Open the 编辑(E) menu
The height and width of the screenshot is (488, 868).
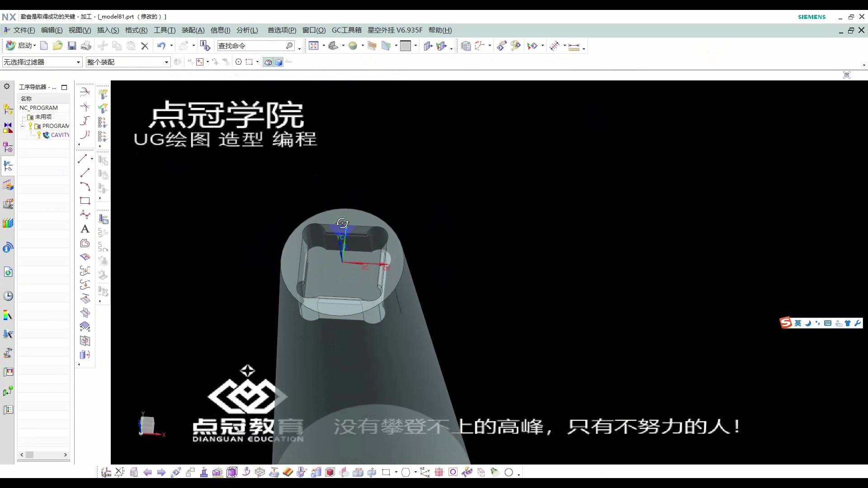pyautogui.click(x=52, y=30)
